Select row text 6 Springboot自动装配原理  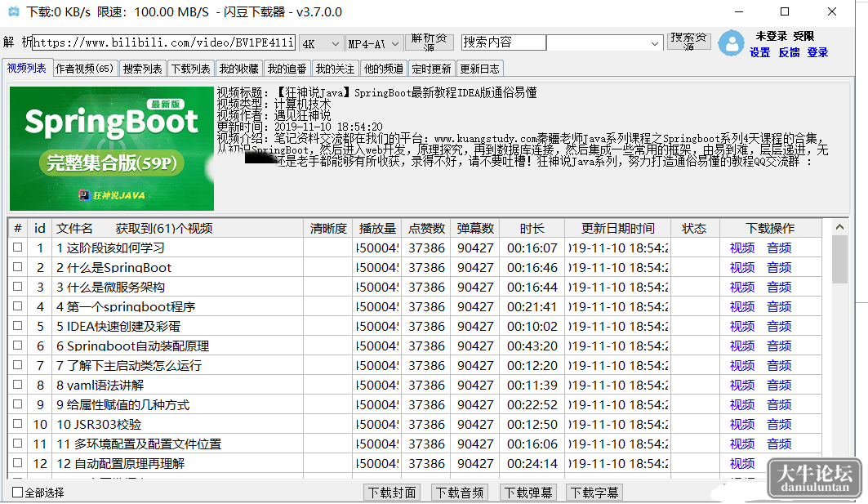click(x=133, y=346)
